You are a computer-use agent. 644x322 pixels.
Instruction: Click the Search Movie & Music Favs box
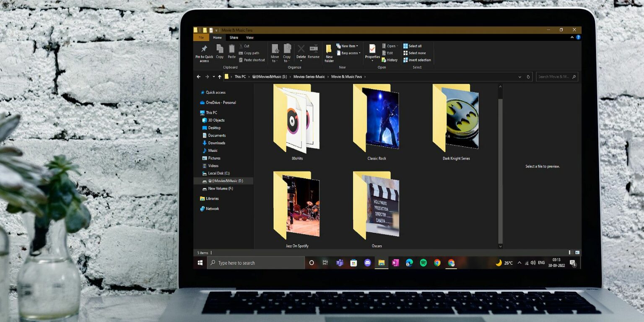(554, 77)
